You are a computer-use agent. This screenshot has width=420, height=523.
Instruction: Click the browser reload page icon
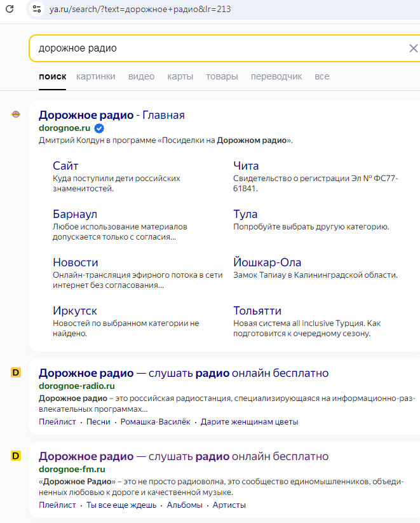coord(10,9)
